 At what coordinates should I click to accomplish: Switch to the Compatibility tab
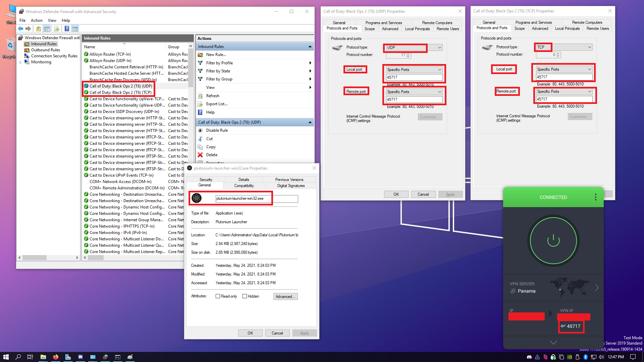pos(244,186)
